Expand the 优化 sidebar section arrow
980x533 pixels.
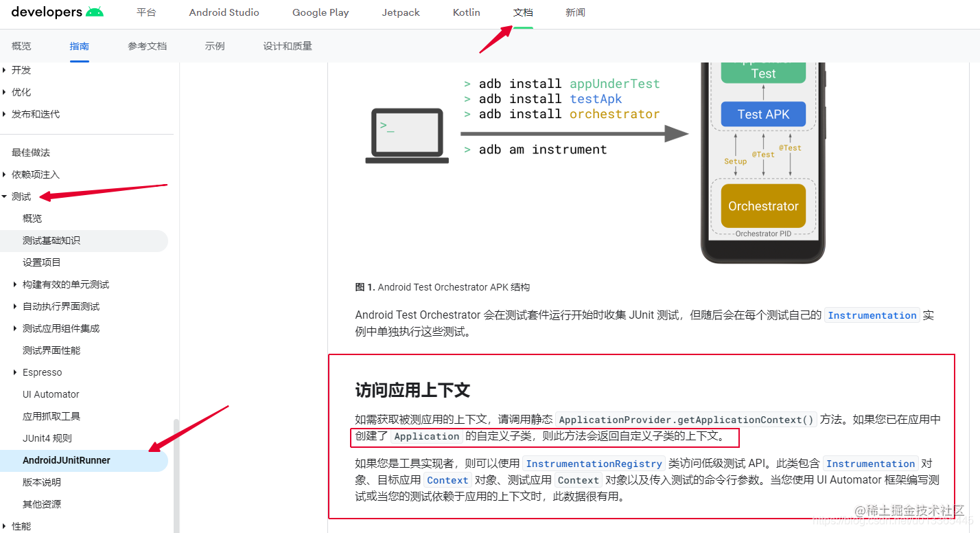(x=5, y=92)
